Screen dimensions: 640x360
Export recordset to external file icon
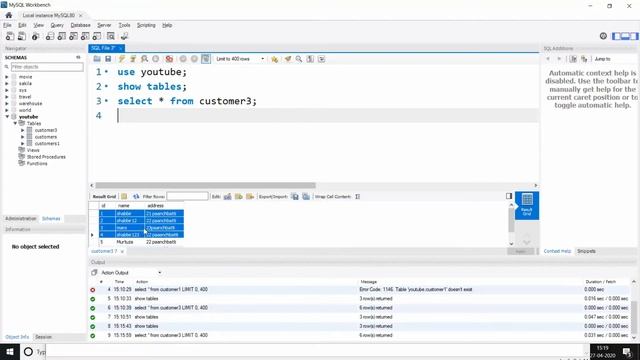295,197
